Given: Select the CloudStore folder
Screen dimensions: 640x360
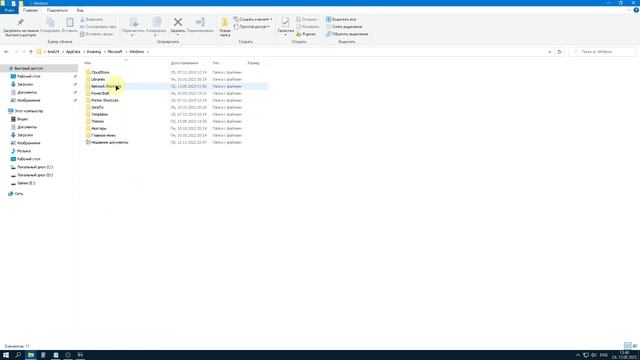Looking at the screenshot, I should coord(100,72).
